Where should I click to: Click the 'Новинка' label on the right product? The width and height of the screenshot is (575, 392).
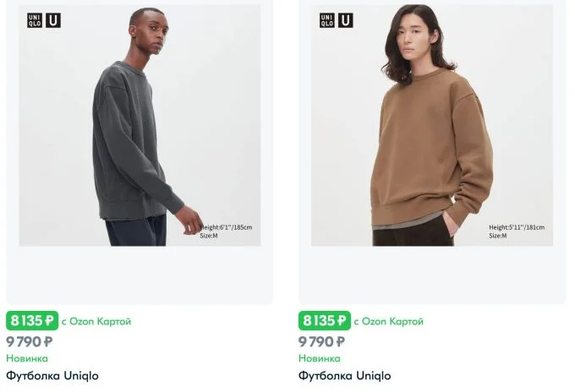pyautogui.click(x=320, y=358)
